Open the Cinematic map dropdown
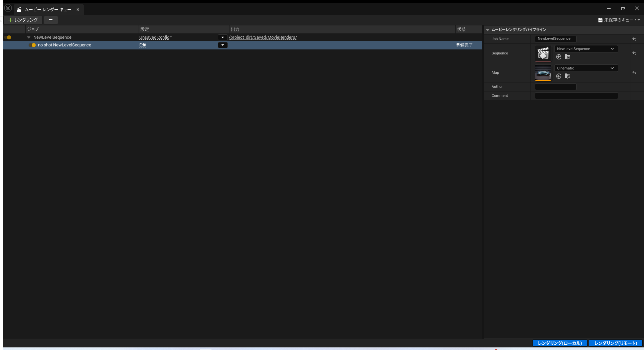This screenshot has width=644, height=350. [586, 68]
